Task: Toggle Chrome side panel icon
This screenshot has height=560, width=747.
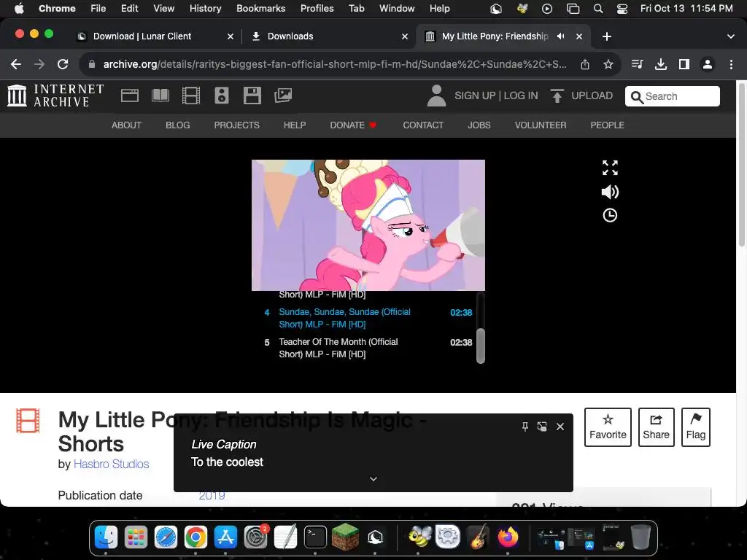Action: pyautogui.click(x=684, y=64)
